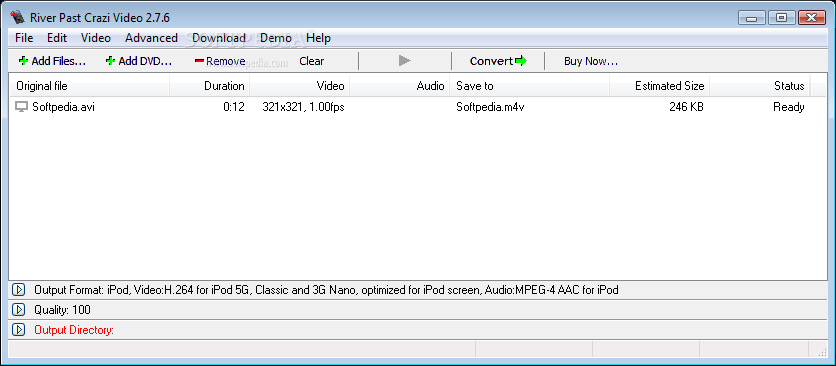Minimize the River Past Crazi Video window
This screenshot has width=836, height=366.
[x=752, y=18]
